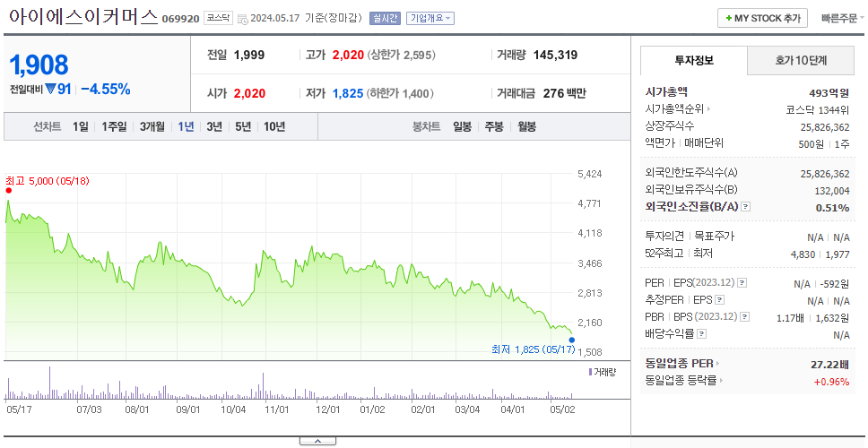The image size is (868, 448).
Task: Click arrow icon next to 시가총액순위
Action: [708, 109]
